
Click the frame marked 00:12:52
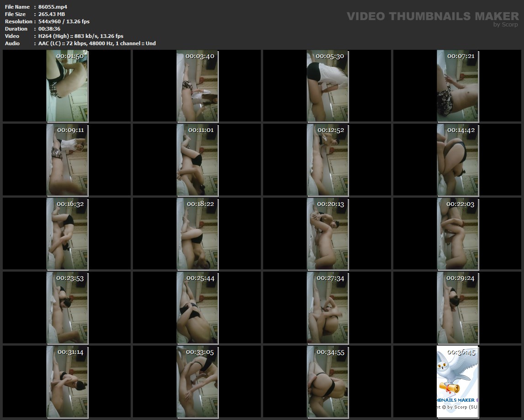click(327, 160)
